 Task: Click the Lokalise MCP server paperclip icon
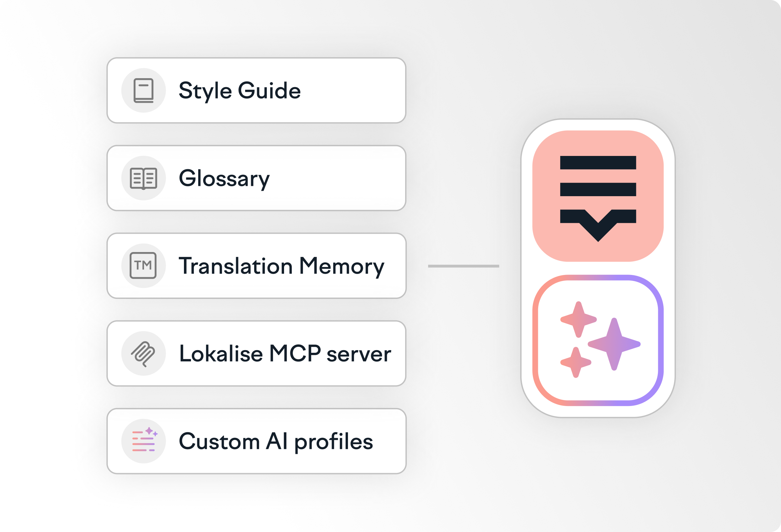pyautogui.click(x=143, y=353)
